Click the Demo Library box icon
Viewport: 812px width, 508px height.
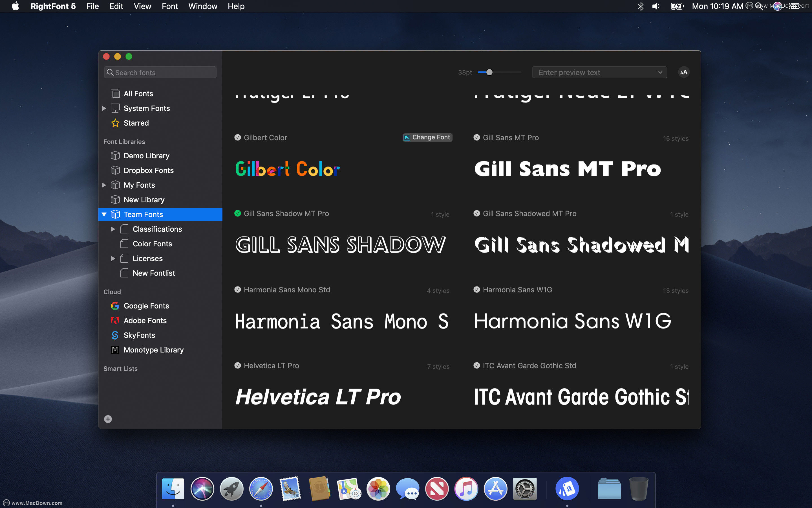pyautogui.click(x=115, y=156)
